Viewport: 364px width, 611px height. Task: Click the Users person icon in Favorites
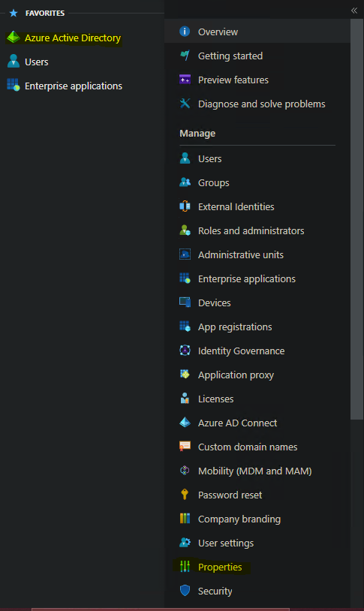point(14,62)
